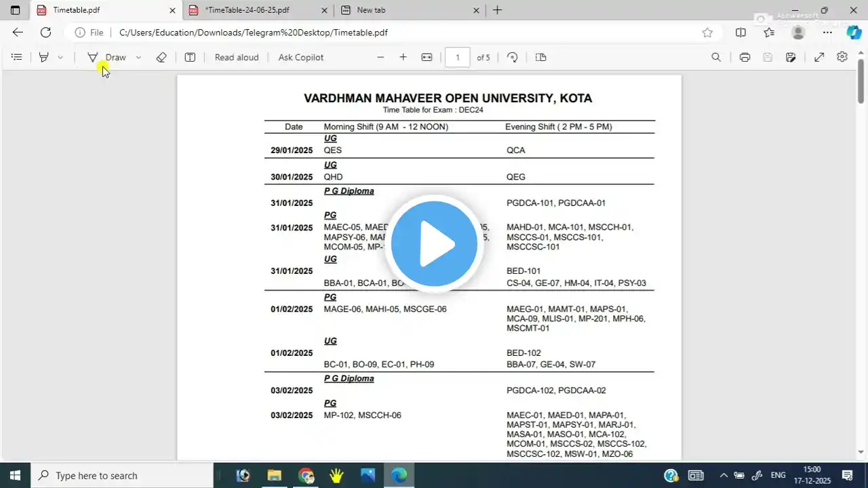
Task: Select the text 'BC-01, BO-09, EC-01, PH-09'
Action: coord(379,365)
